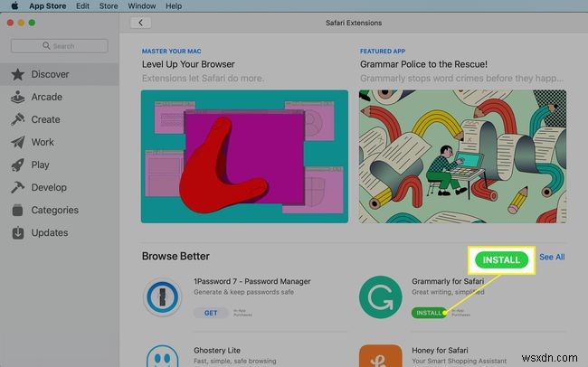Image resolution: width=588 pixels, height=367 pixels.
Task: Show the Categories section label
Action: click(55, 210)
